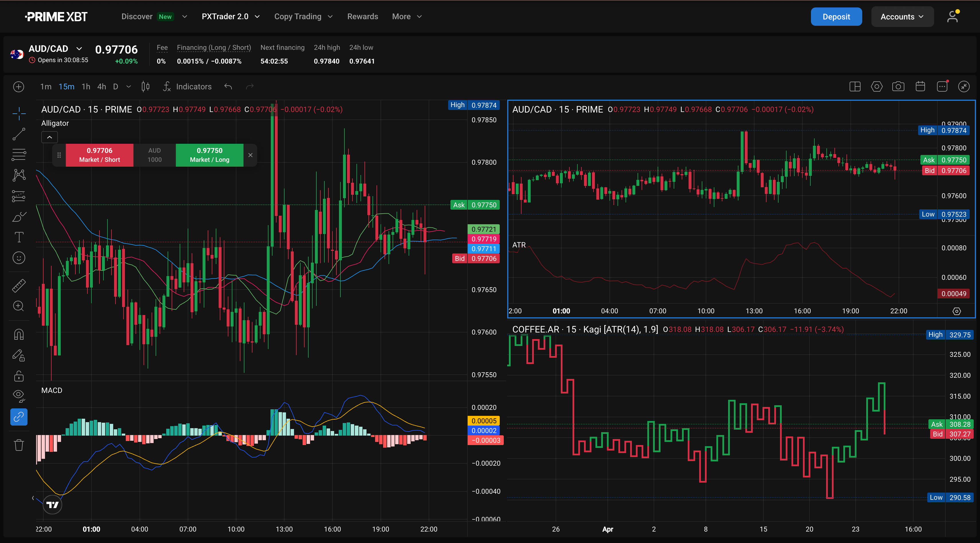Open the candlestick chart type selector

(145, 87)
